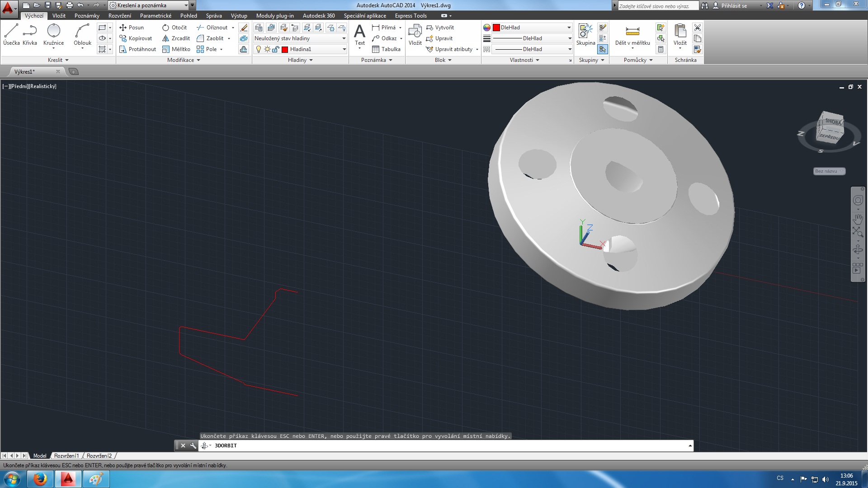Viewport: 868px width, 488px height.
Task: Click the Upravit atributy button
Action: tap(453, 49)
